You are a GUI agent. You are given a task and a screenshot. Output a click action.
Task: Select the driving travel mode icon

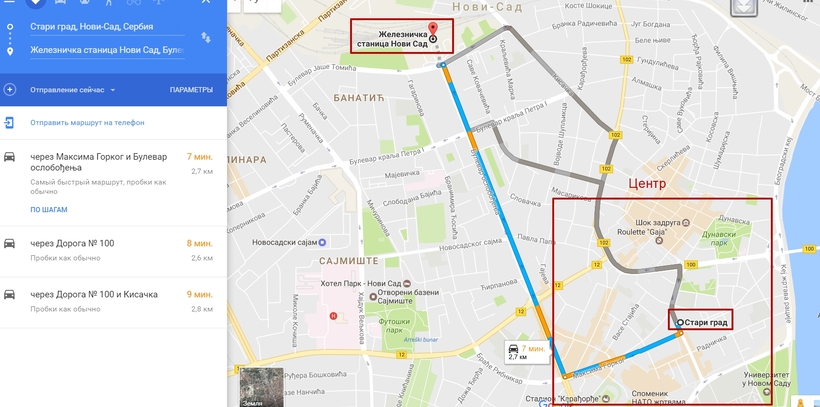coord(60,2)
